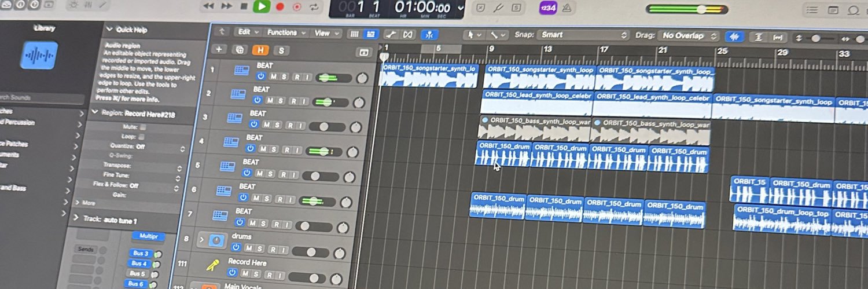Image resolution: width=868 pixels, height=289 pixels.
Task: Open the Edit menu in the Tracks area
Action: tap(249, 32)
